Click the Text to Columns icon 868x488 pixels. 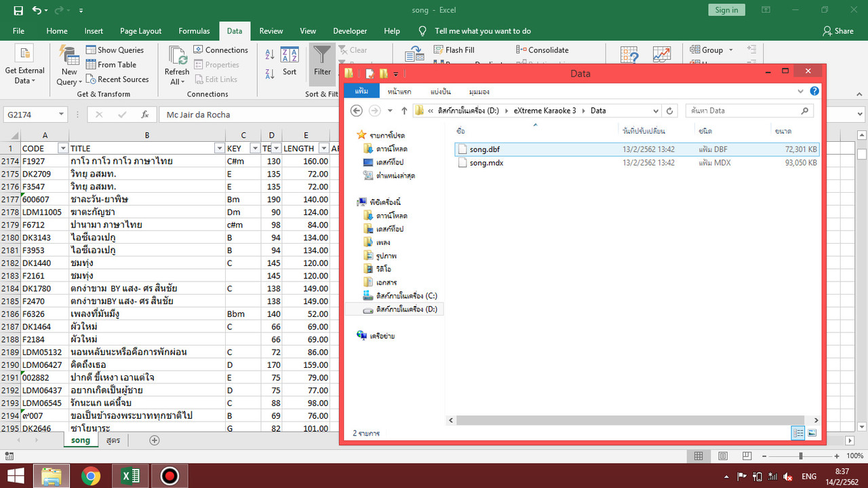414,54
